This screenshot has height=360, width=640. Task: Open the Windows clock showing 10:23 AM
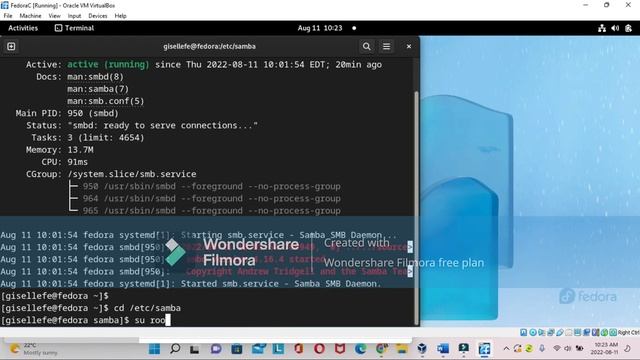tap(604, 349)
